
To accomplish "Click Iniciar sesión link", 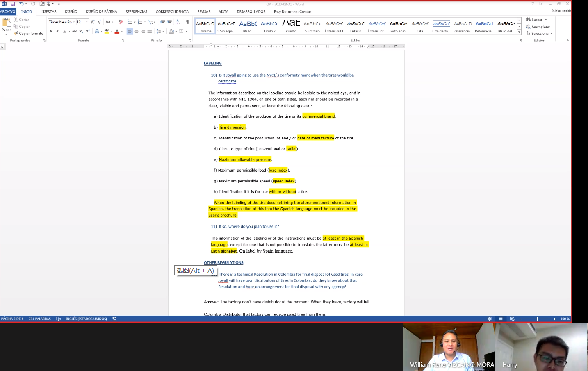I will (x=561, y=11).
